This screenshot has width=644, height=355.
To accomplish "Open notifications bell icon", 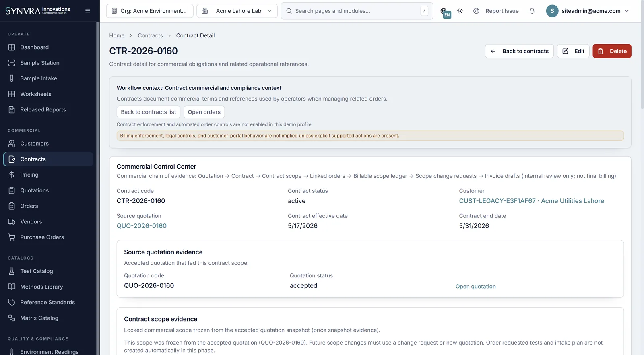I will [x=532, y=11].
